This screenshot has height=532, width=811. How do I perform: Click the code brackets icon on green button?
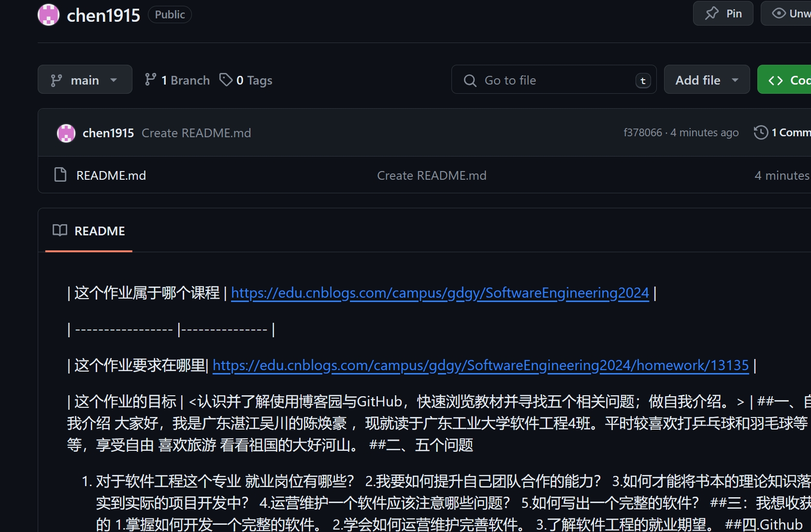click(776, 80)
